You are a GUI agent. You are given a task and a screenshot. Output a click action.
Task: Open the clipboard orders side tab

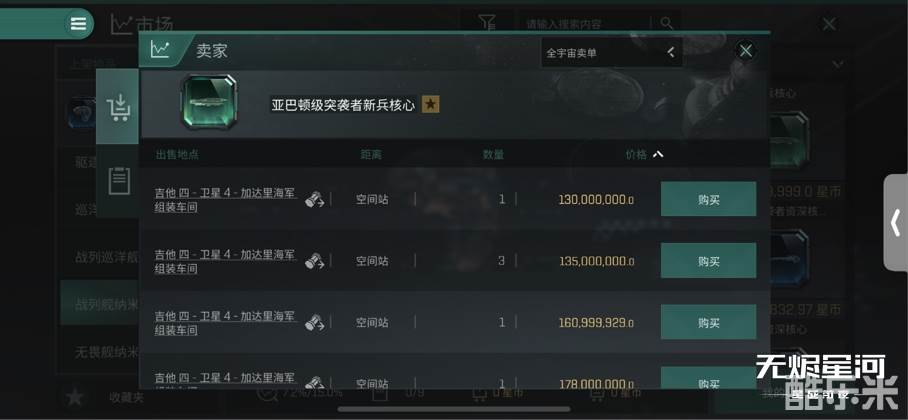119,180
